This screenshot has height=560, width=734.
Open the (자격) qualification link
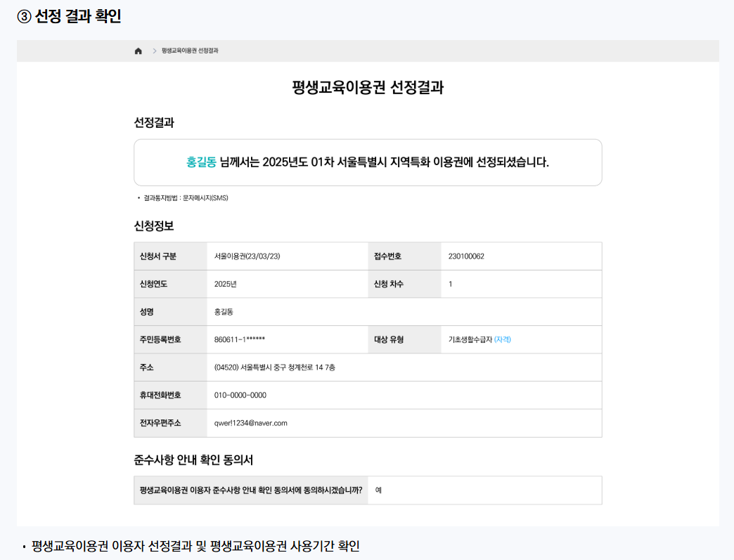tap(503, 339)
